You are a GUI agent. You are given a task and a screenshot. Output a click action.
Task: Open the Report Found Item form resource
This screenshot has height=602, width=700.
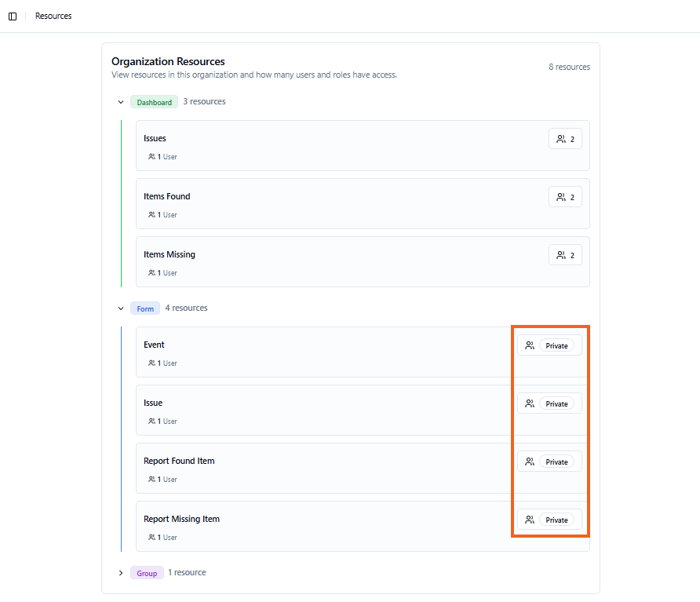(179, 462)
